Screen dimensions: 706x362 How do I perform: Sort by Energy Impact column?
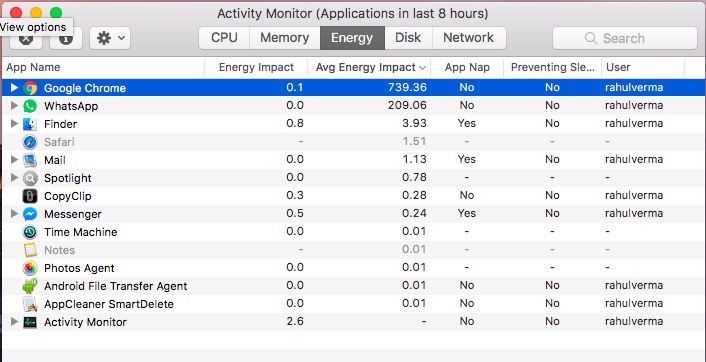(256, 68)
